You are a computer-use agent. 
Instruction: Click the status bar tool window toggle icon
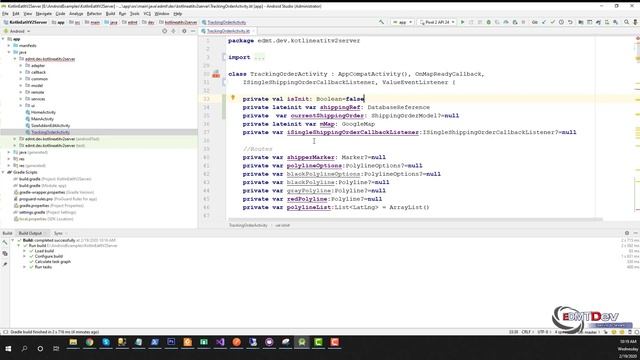click(x=5, y=332)
